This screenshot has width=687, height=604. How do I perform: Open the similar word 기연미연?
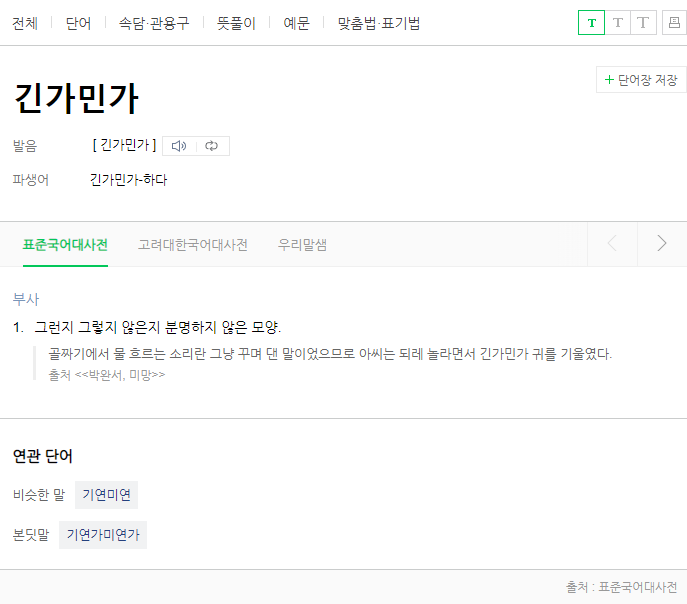[106, 495]
